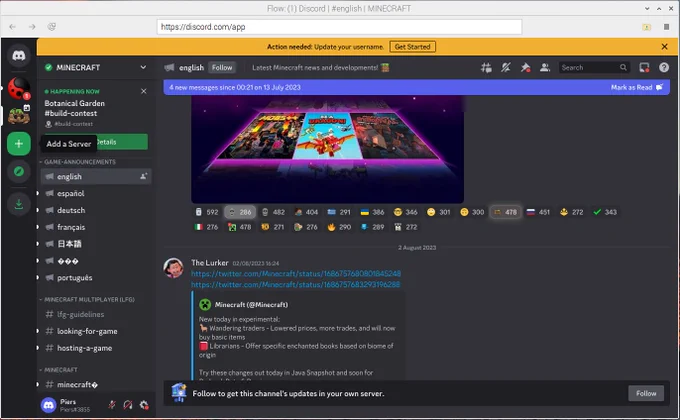The height and width of the screenshot is (420, 680).
Task: Toggle the reaction with count 286
Action: (240, 212)
